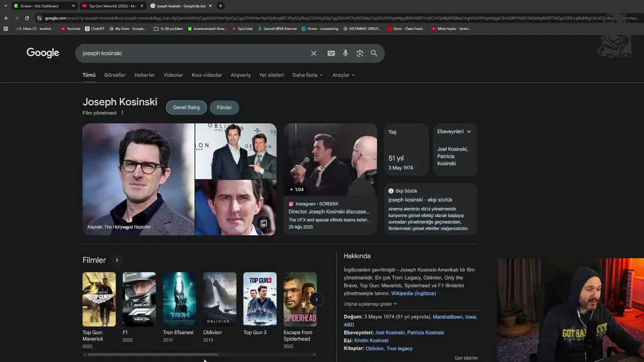Open the Home - csmastering bookmark
644x362 pixels.
pos(319,29)
